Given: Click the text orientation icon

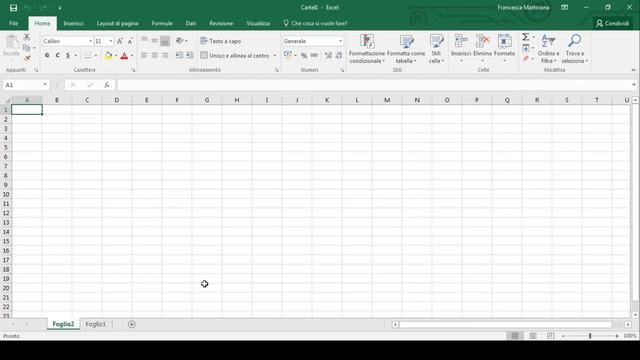Looking at the screenshot, I should (x=180, y=40).
